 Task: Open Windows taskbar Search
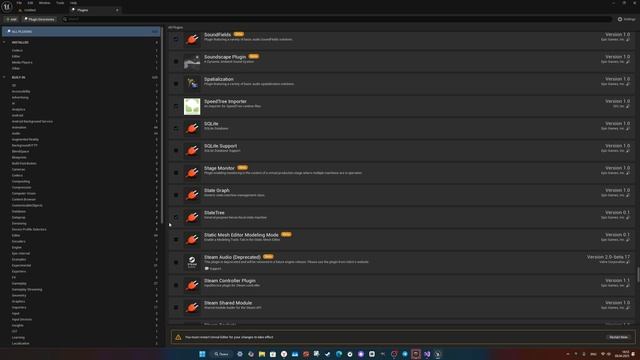click(222, 354)
